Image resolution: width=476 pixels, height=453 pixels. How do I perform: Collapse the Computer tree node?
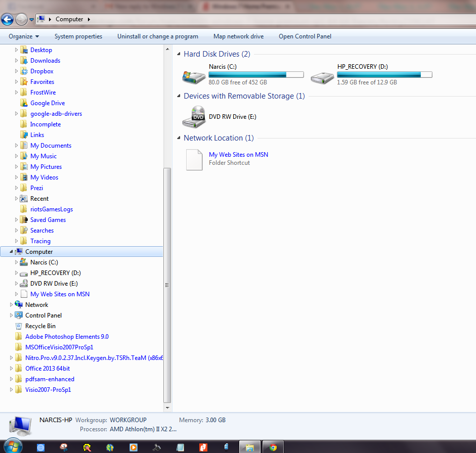(x=11, y=252)
